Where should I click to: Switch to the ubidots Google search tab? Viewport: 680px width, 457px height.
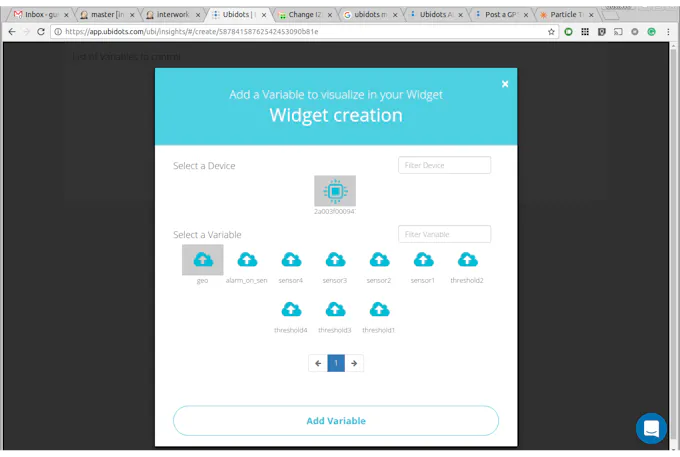pyautogui.click(x=369, y=14)
